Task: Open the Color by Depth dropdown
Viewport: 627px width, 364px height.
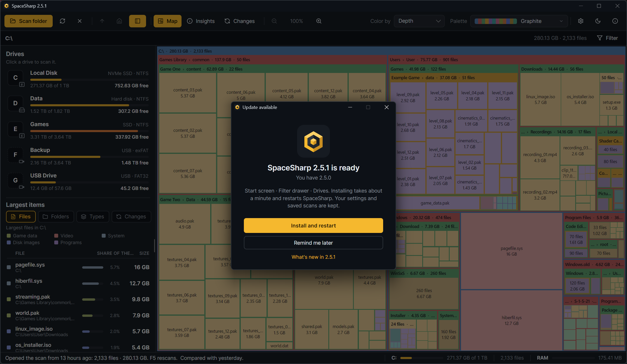Action: 419,21
